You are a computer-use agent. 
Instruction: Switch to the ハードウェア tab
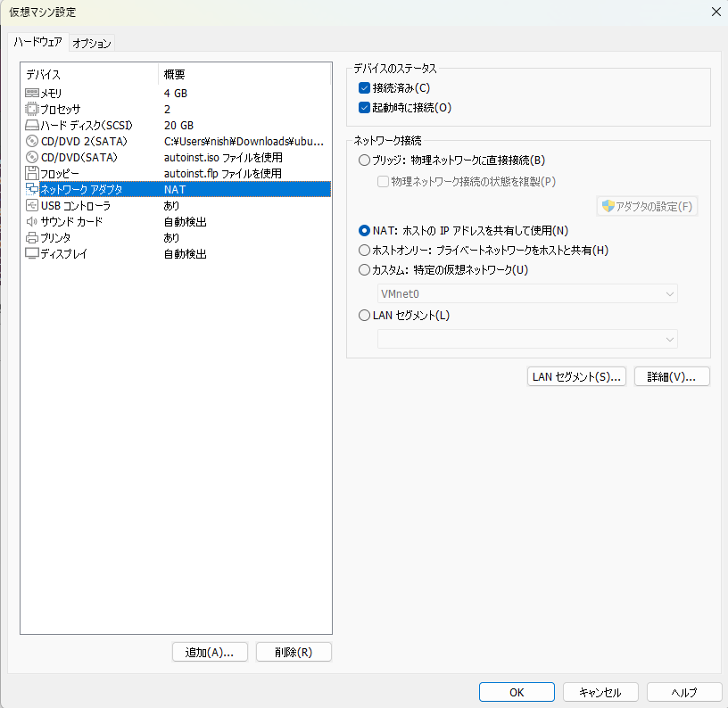coord(38,42)
